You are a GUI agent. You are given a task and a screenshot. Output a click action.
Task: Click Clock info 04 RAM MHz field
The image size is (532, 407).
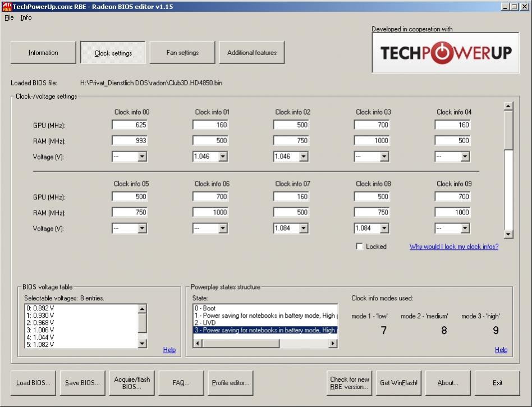(x=453, y=140)
